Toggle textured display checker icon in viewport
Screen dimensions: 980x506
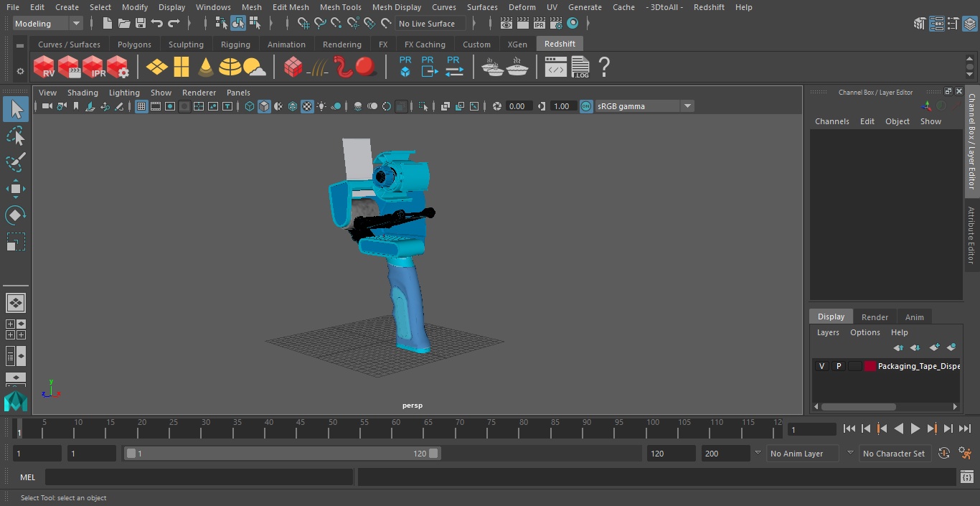tap(307, 106)
